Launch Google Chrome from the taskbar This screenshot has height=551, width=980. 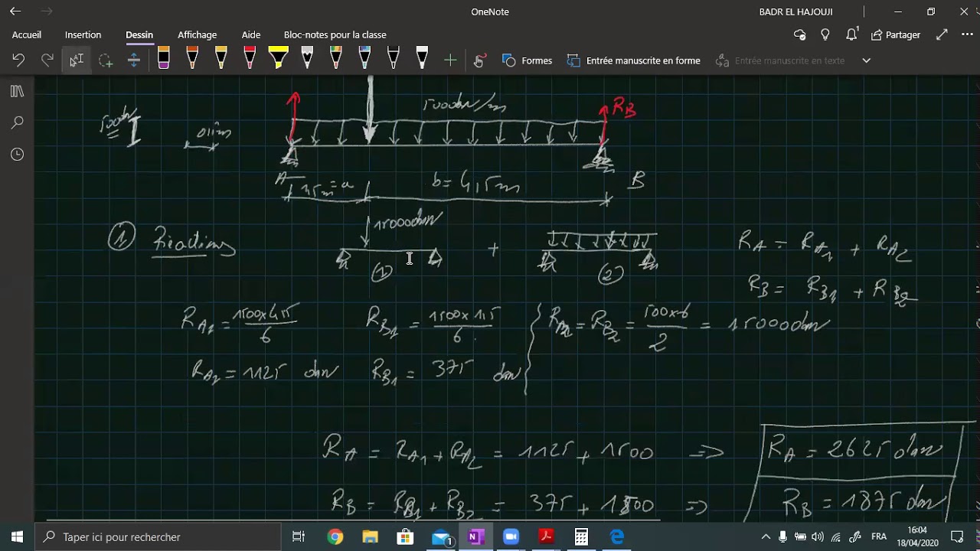(335, 537)
